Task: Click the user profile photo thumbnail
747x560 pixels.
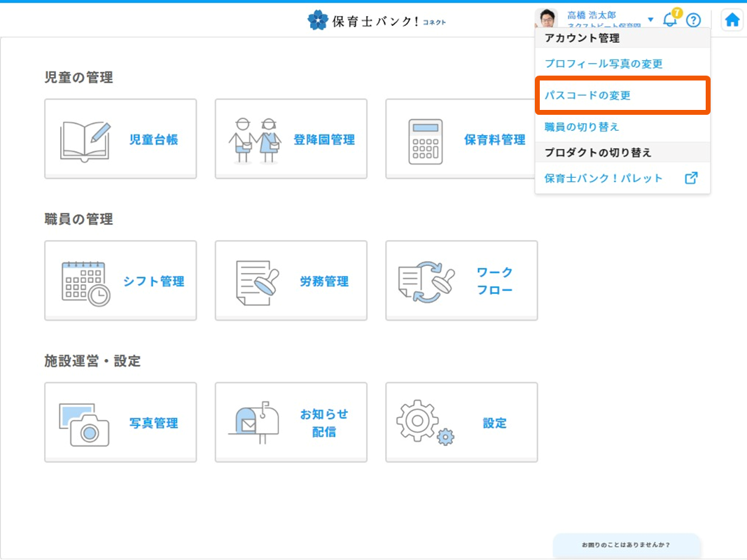Action: (x=547, y=19)
